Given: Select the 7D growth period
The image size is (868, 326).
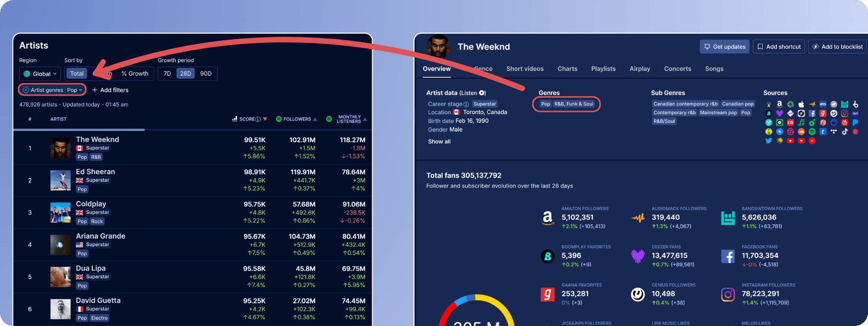Looking at the screenshot, I should (x=167, y=73).
